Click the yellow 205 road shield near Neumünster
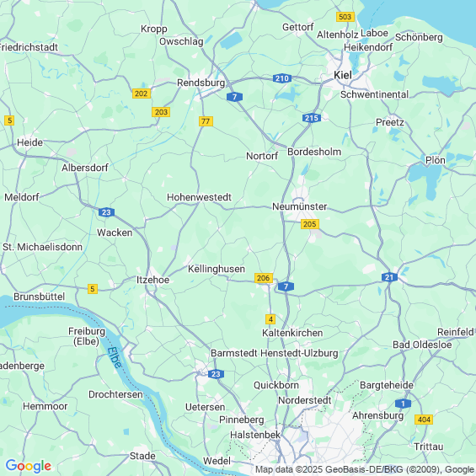Viewport: 476px width, 476px height. click(x=310, y=224)
